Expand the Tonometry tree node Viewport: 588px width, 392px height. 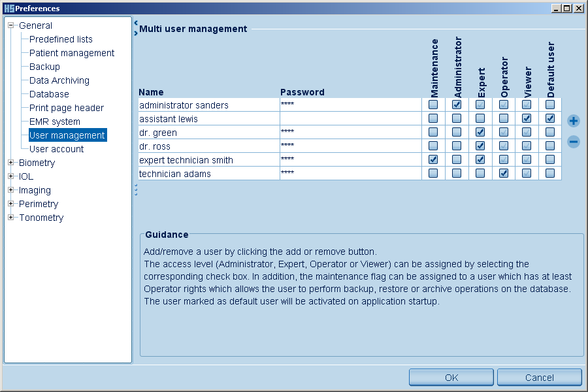(11, 218)
